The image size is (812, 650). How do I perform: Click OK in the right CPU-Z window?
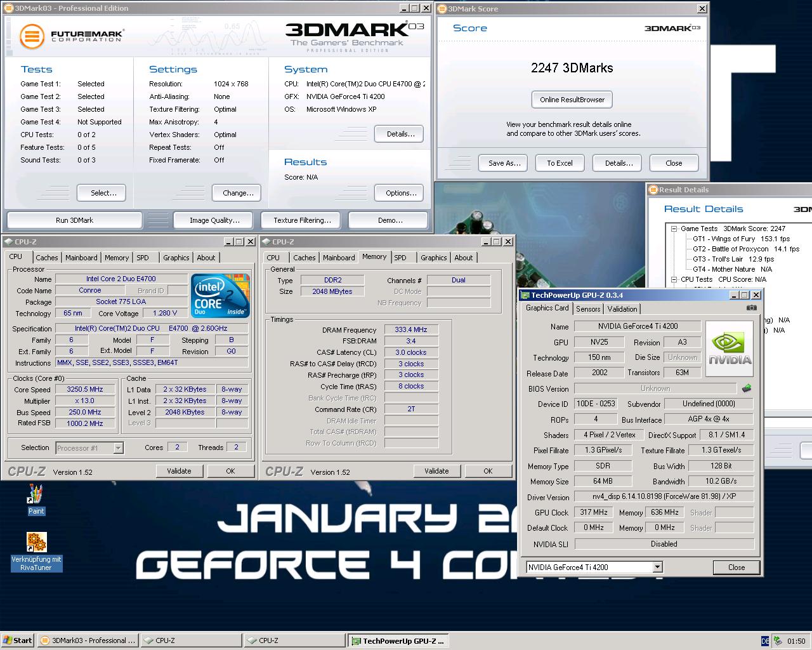488,471
